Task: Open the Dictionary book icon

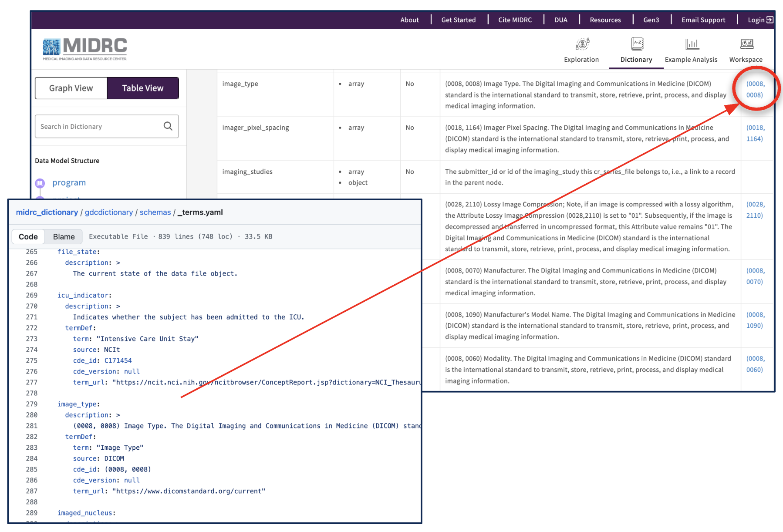Action: click(x=637, y=44)
